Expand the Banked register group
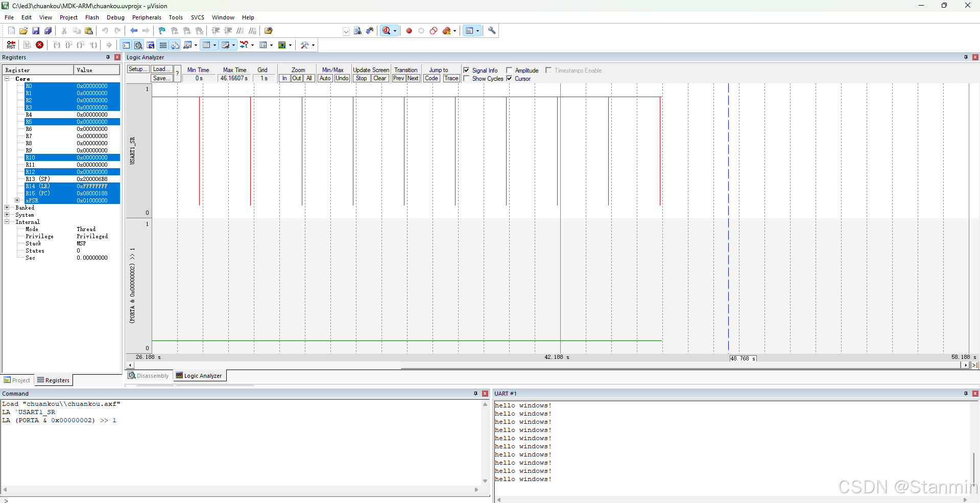The width and height of the screenshot is (980, 503). click(7, 208)
